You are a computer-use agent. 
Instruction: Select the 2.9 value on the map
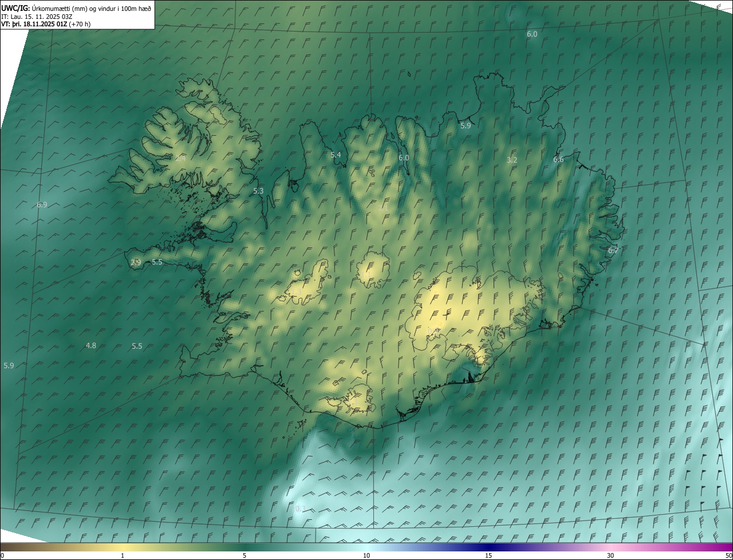[136, 262]
